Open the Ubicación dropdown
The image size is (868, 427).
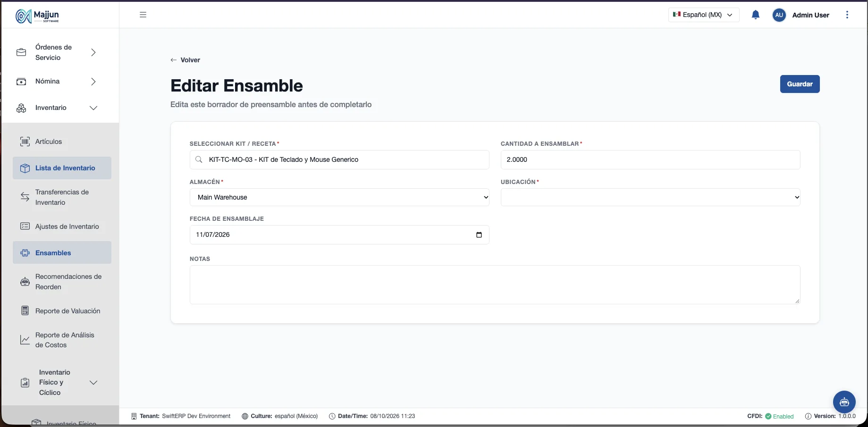click(650, 197)
